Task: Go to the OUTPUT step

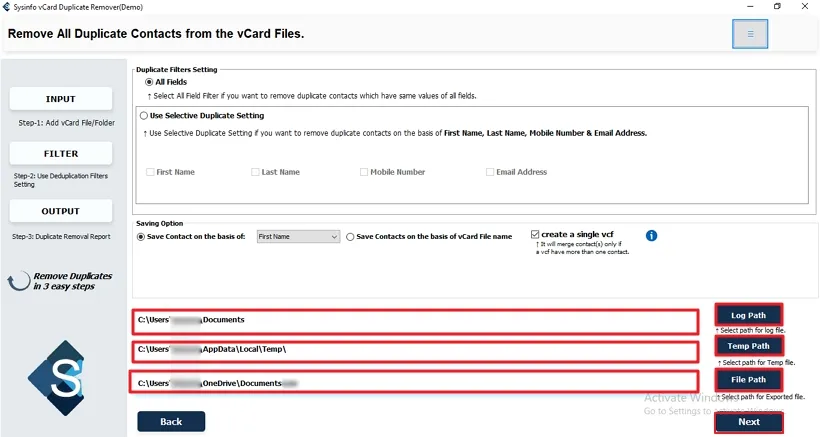Action: point(61,211)
